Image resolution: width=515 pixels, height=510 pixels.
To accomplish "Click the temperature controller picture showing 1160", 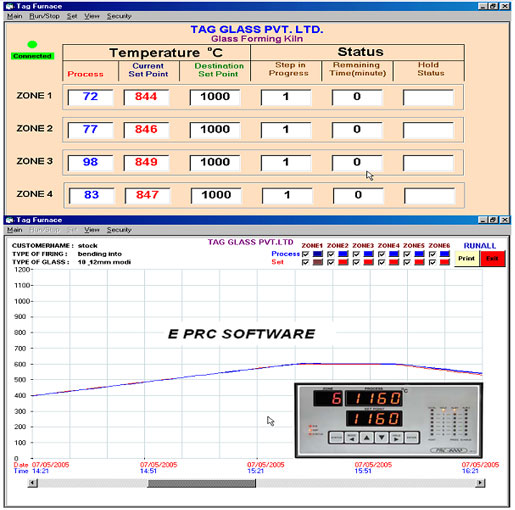I will (389, 420).
